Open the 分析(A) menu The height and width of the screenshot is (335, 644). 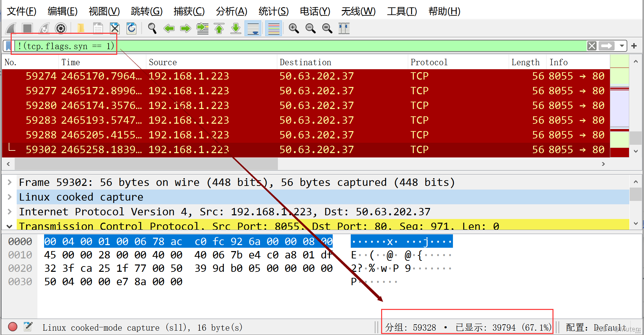click(x=231, y=11)
